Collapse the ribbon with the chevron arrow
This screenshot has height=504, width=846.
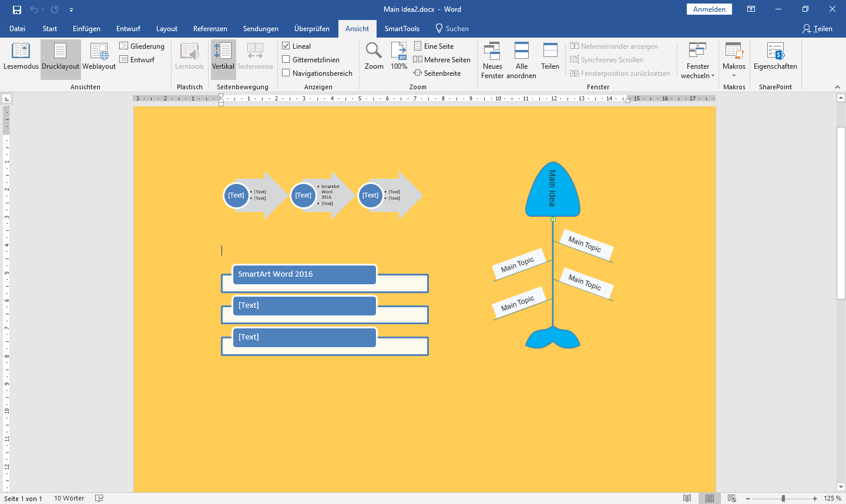tap(837, 87)
